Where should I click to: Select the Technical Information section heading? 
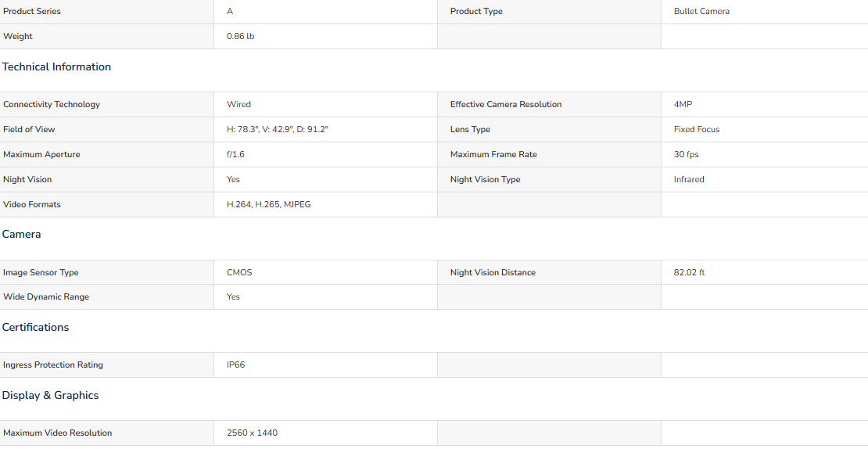(56, 67)
